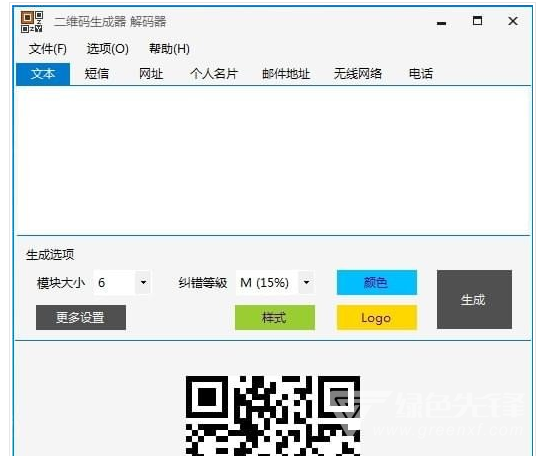The height and width of the screenshot is (456, 541).
Task: Open the 文件(F) menu
Action: click(48, 49)
